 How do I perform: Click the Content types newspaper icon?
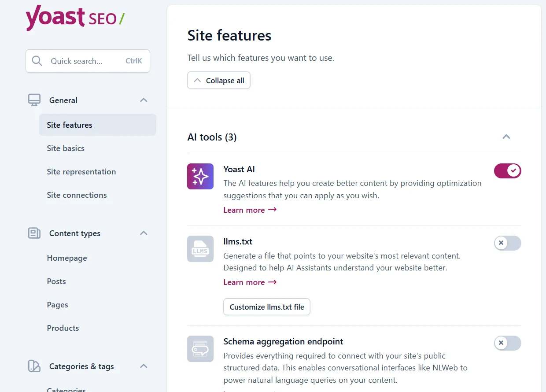pos(34,233)
